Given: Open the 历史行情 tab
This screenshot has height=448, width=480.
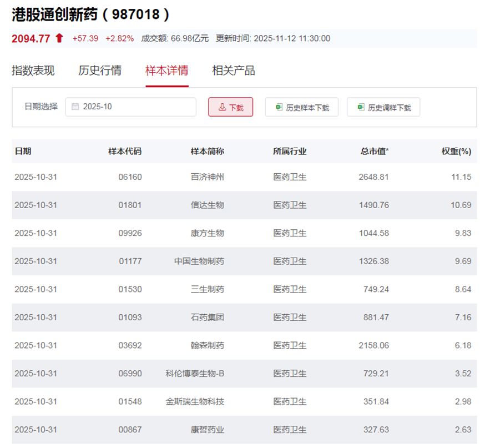Looking at the screenshot, I should tap(100, 71).
